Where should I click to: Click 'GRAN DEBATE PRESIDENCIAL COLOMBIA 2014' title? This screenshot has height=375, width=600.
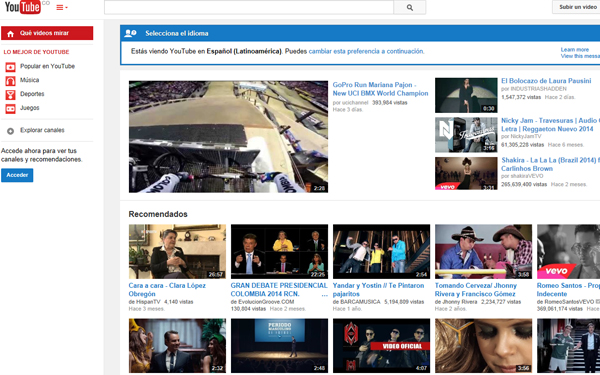[x=279, y=290]
